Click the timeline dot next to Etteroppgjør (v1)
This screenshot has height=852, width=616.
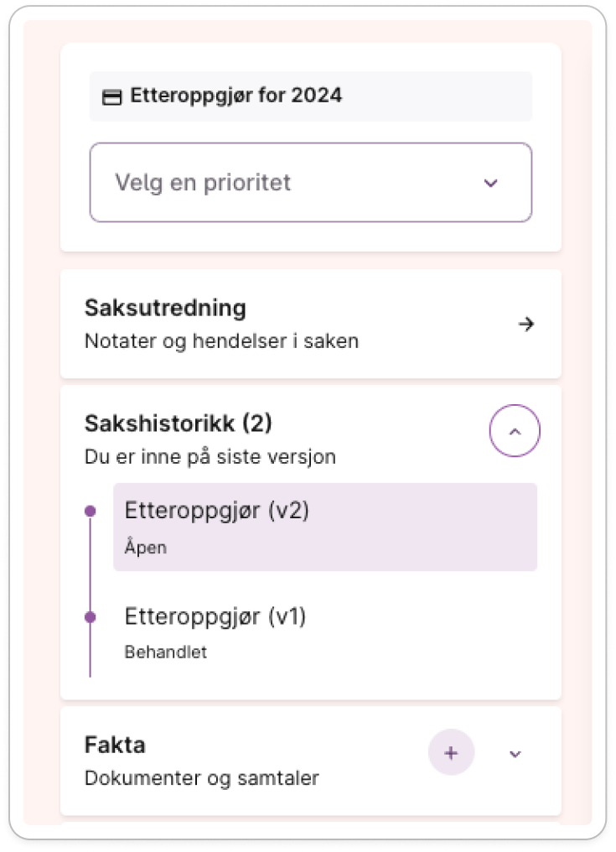coord(91,617)
